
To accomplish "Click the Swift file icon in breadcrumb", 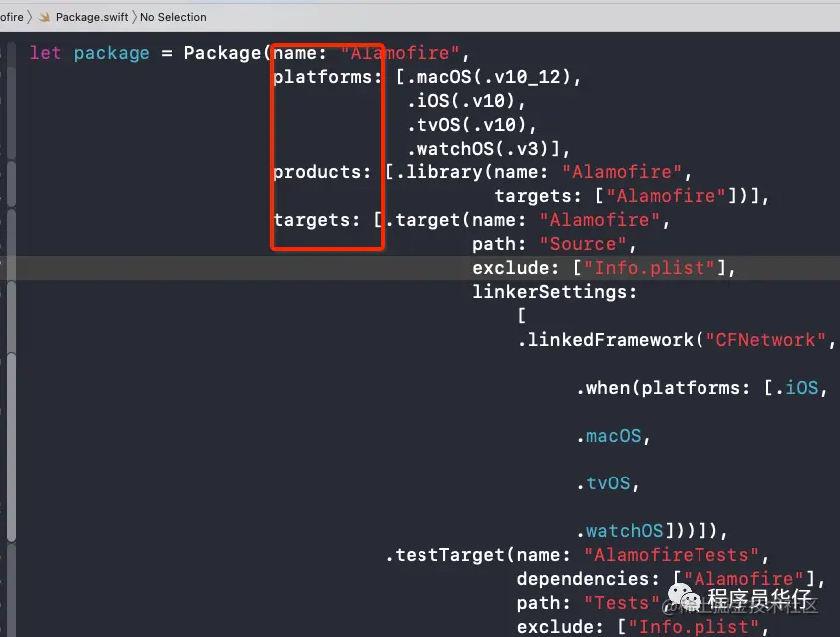I will [45, 17].
